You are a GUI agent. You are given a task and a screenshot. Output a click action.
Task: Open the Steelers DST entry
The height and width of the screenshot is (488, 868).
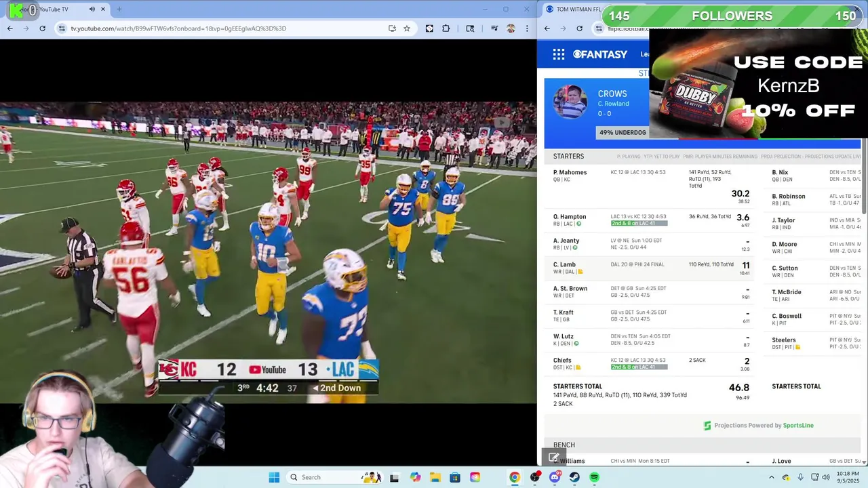point(784,340)
